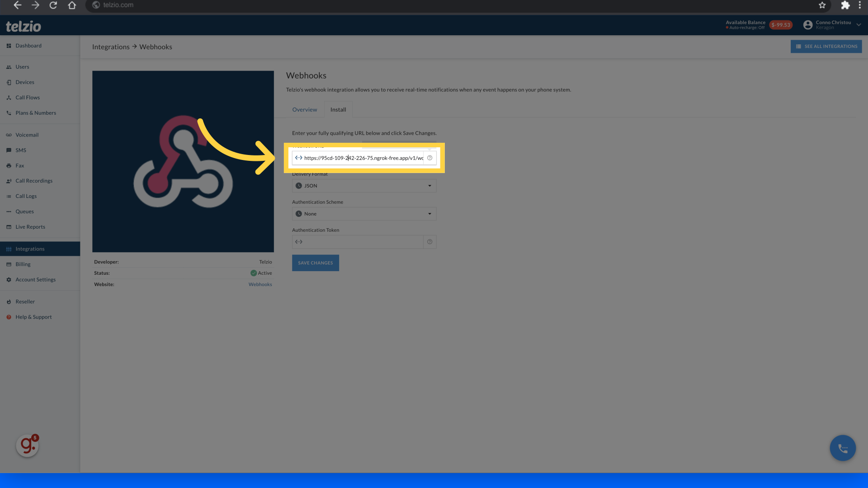The width and height of the screenshot is (868, 488).
Task: Click the Queues sidebar icon
Action: (9, 212)
